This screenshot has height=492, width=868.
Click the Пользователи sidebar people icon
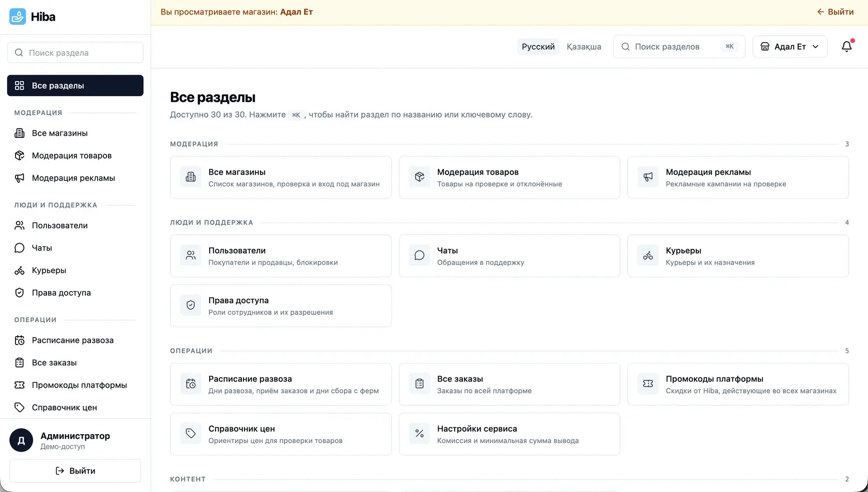20,226
